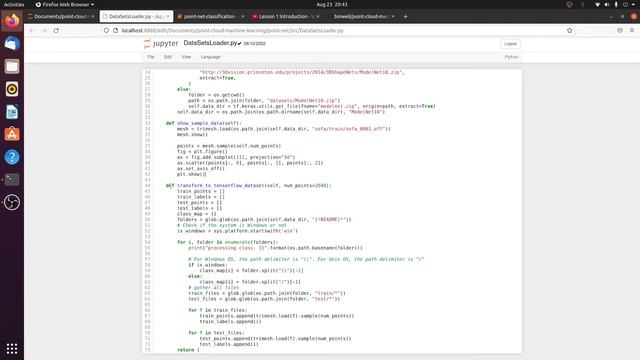Open Firefox hamburger application menu
The image size is (640, 360).
pos(632,31)
